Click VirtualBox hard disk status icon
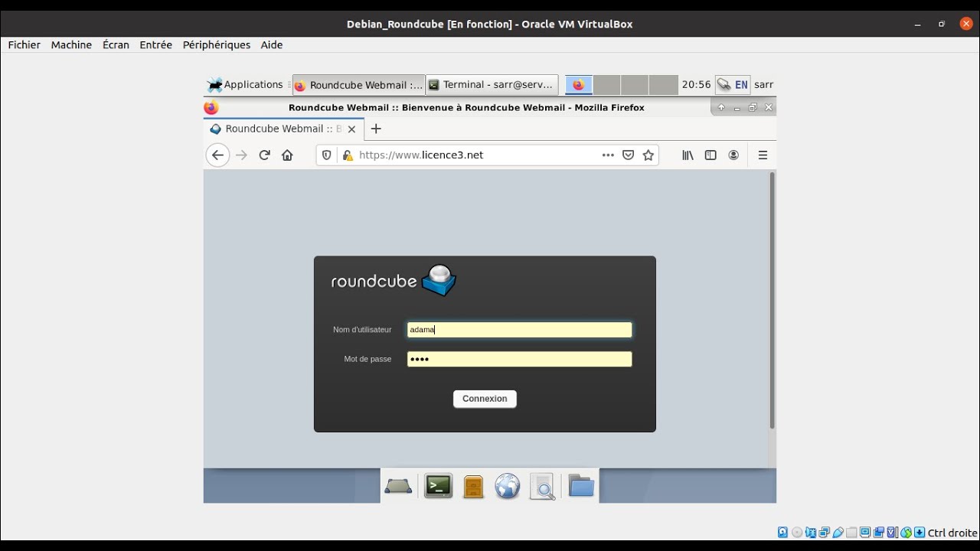 (x=782, y=533)
